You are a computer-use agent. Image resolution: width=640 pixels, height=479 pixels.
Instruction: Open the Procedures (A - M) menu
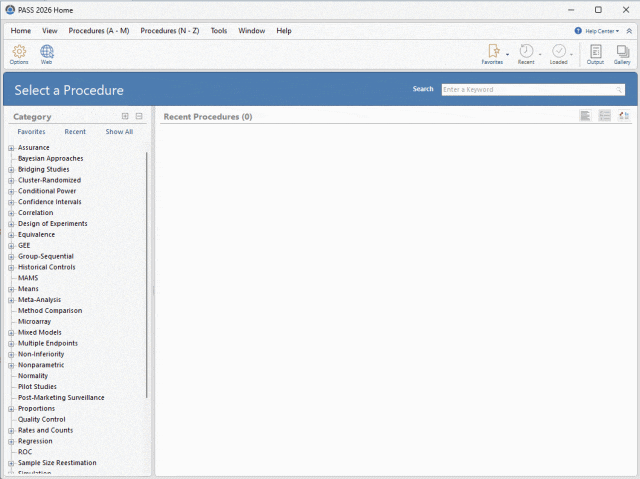coord(99,31)
